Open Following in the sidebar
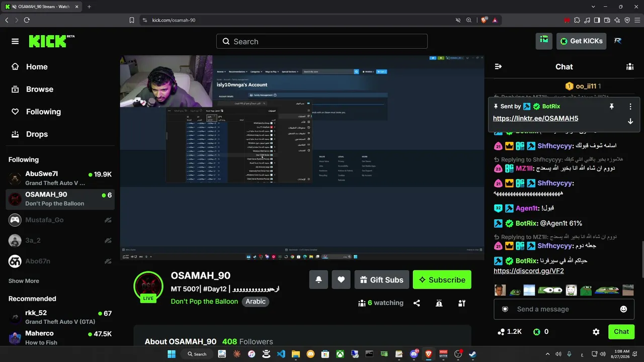 point(36,112)
